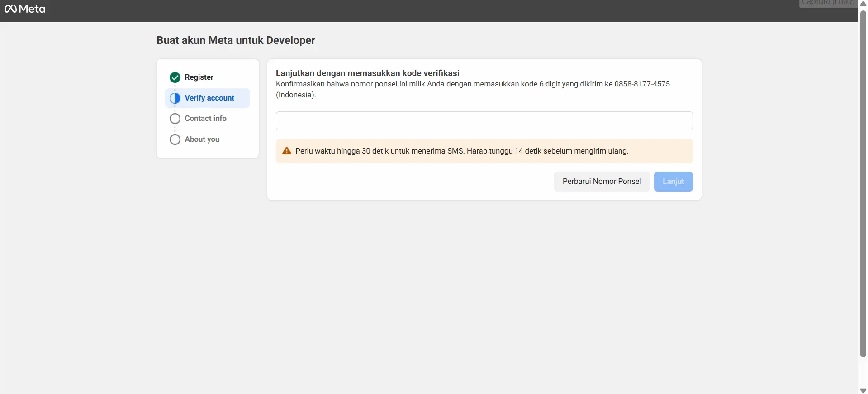Click the half-filled Verify account step icon
The image size is (868, 394).
(175, 98)
